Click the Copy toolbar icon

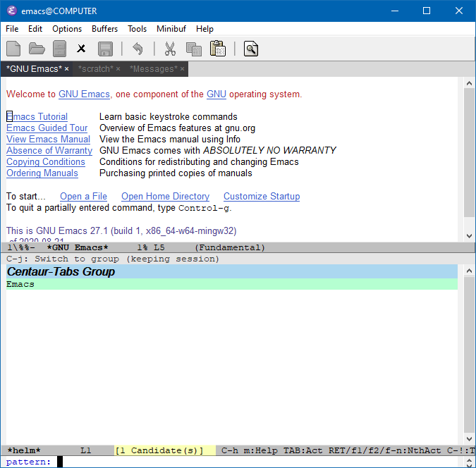(194, 49)
